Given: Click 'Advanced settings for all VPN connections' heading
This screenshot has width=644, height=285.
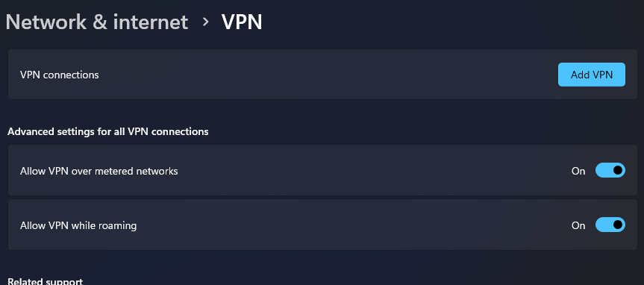Looking at the screenshot, I should [x=108, y=131].
